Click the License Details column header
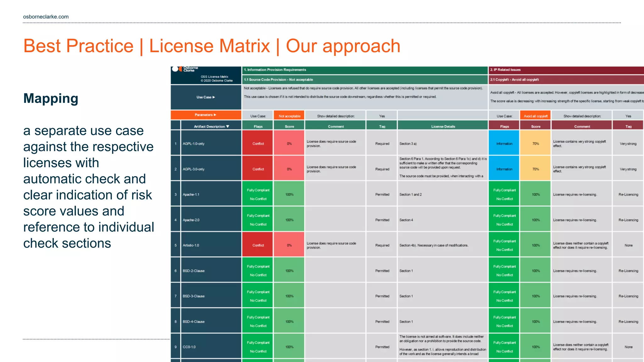 pos(443,126)
